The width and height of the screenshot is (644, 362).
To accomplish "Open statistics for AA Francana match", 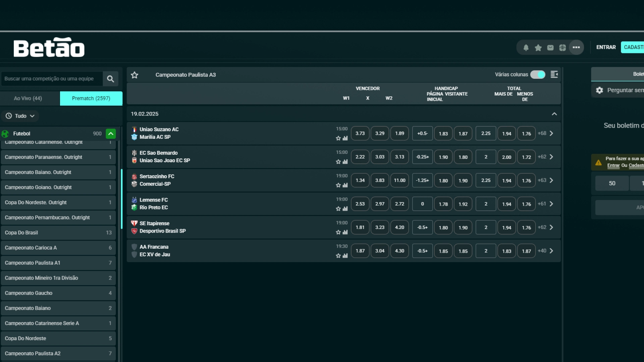I will click(x=345, y=255).
